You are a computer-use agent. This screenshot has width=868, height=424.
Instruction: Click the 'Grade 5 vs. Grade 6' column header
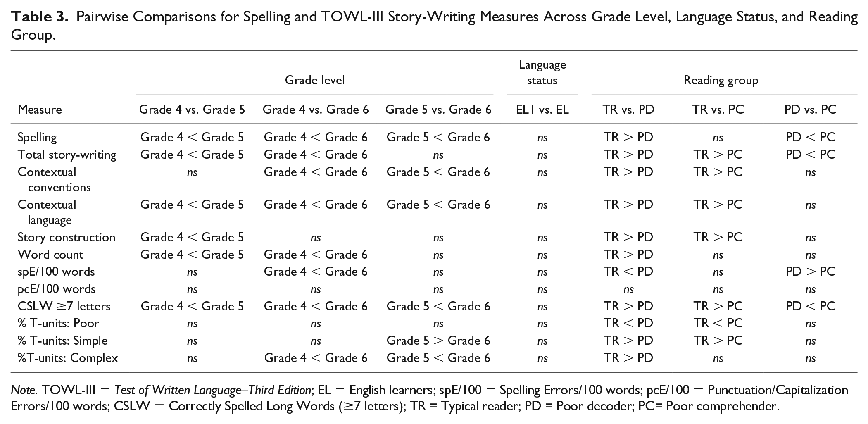[438, 110]
